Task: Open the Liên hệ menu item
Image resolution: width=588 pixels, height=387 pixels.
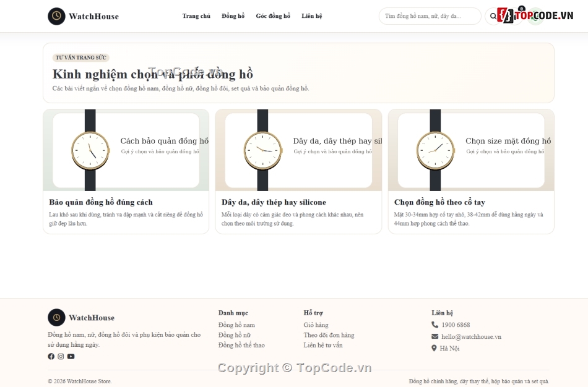Action: 311,16
